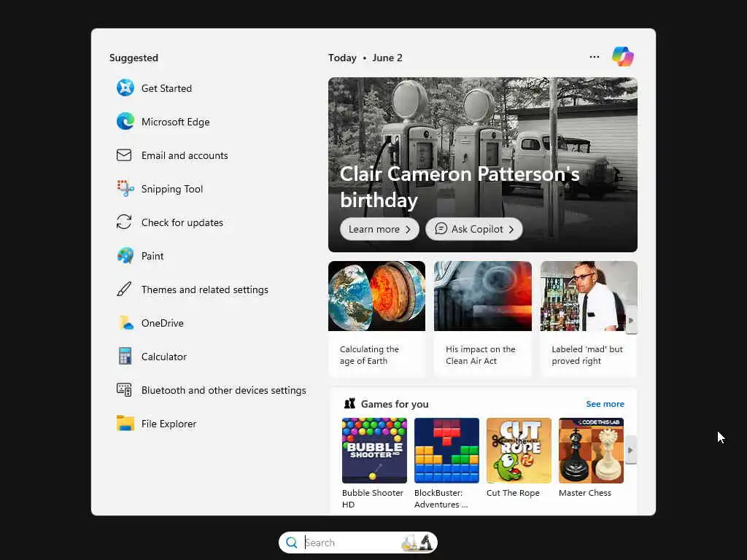Open the See more games link
This screenshot has width=747, height=560.
coord(605,404)
